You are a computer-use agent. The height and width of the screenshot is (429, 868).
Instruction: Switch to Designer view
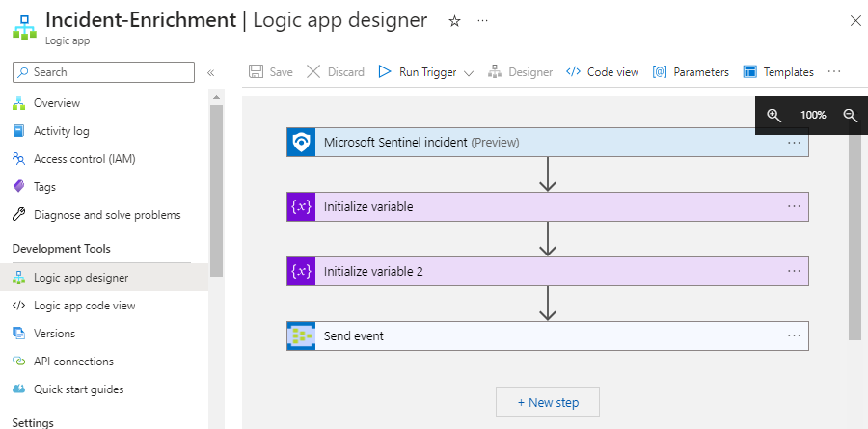coord(520,72)
